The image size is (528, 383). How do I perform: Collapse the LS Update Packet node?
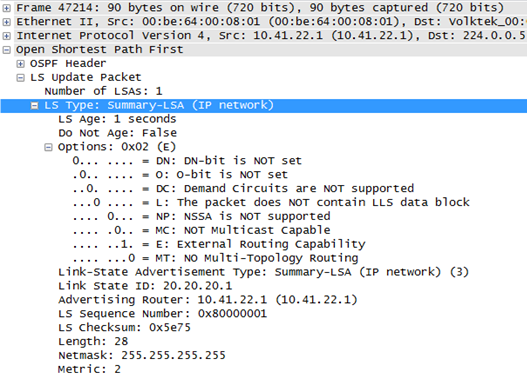coord(21,78)
